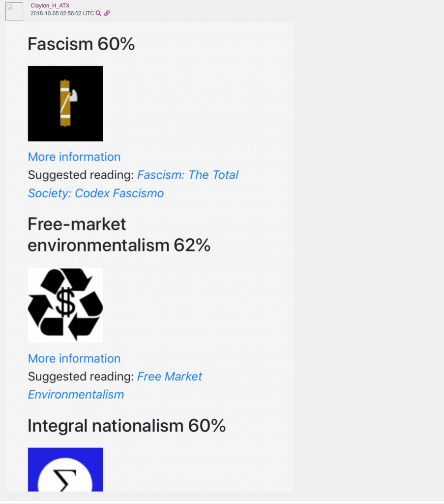The width and height of the screenshot is (444, 504).
Task: Open the fasces emblem image
Action: click(65, 103)
